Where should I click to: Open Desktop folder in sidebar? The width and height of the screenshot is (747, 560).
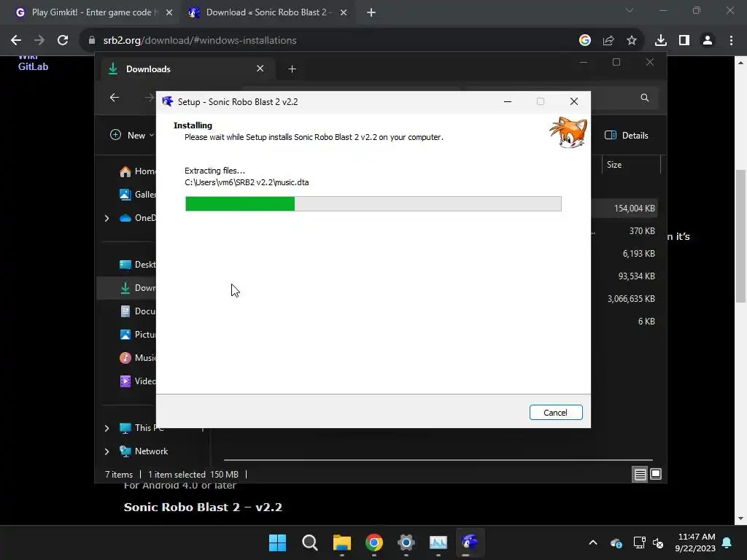point(137,264)
